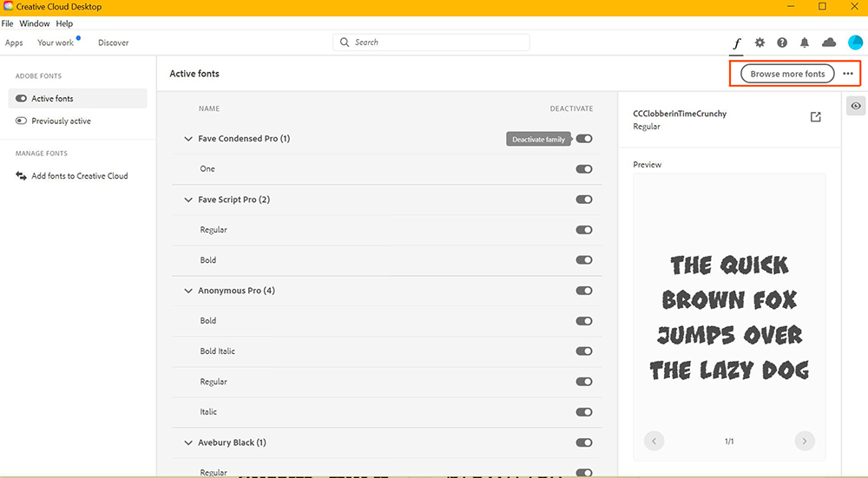Open the three-dot more options menu
This screenshot has width=868, height=478.
(848, 74)
